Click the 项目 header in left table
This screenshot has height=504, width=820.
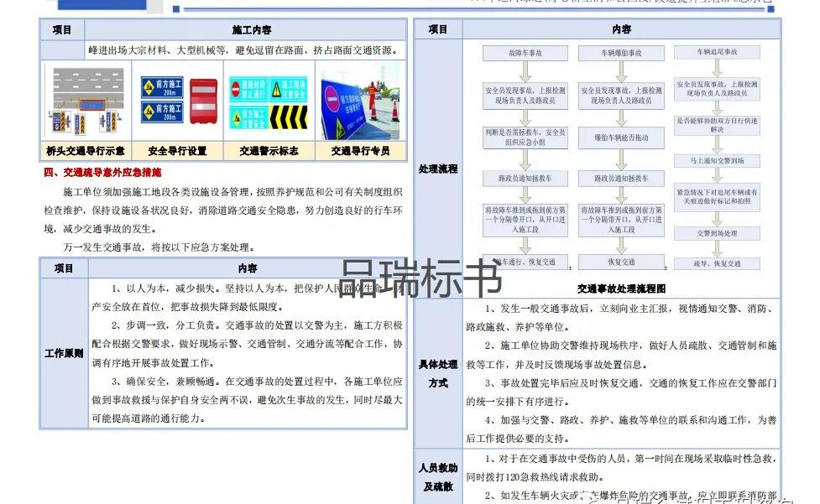(62, 29)
